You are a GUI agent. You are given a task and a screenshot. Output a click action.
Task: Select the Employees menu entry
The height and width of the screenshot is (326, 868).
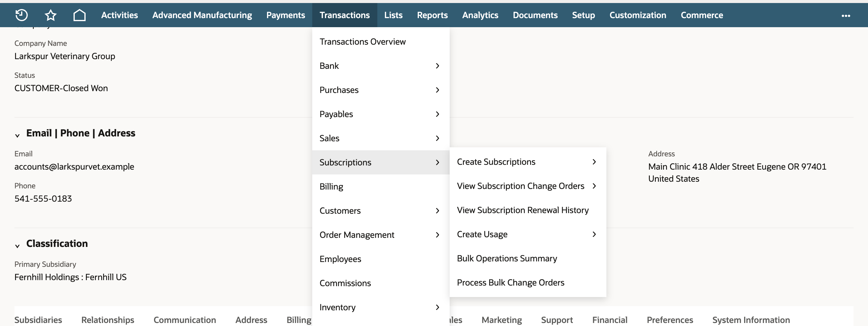[381, 259]
